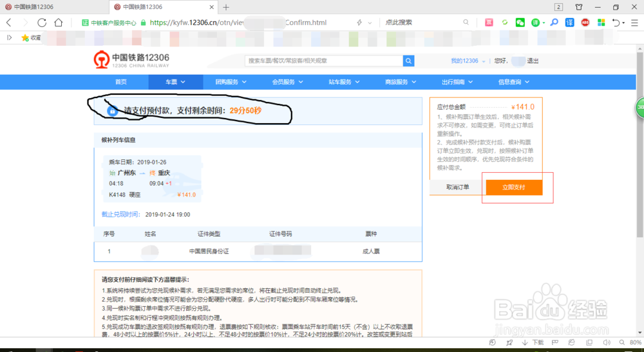
Task: Open the four-color grid apps icon
Action: (601, 23)
